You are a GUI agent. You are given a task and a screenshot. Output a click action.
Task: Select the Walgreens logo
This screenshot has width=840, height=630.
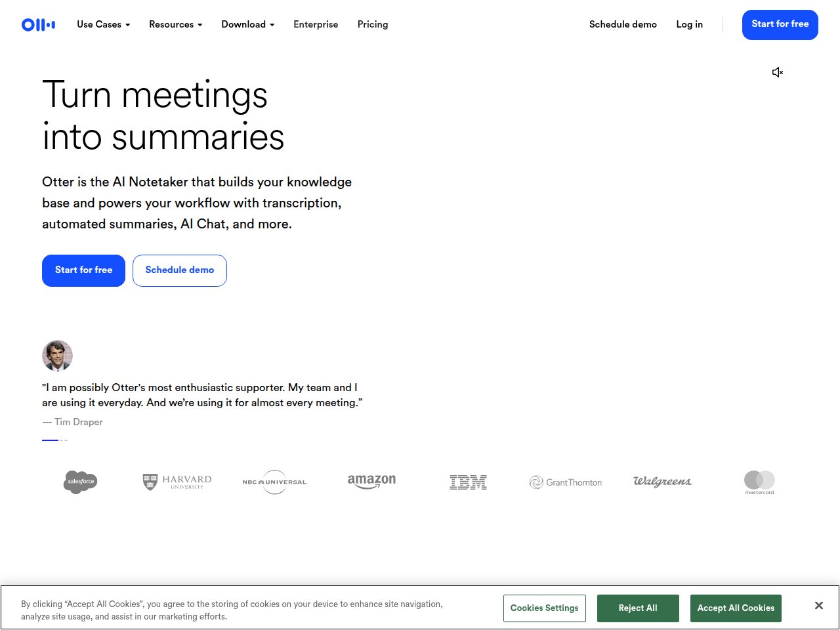[x=662, y=482]
